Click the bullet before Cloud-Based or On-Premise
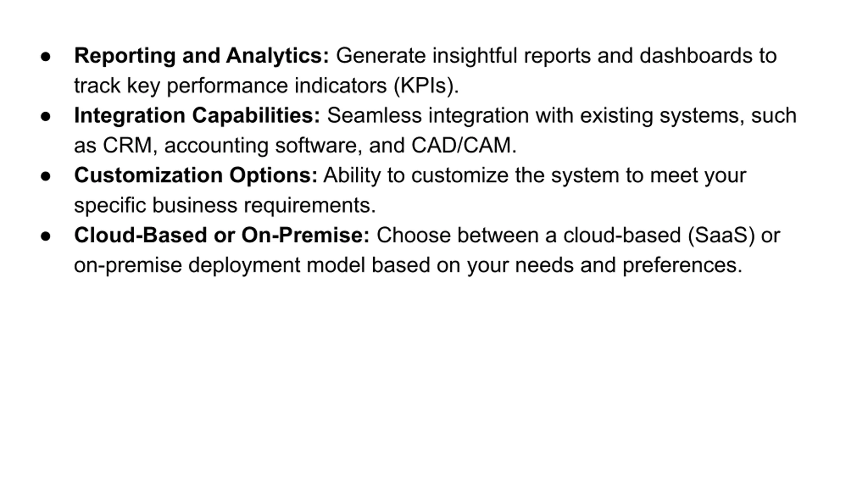This screenshot has height=488, width=868. click(45, 236)
